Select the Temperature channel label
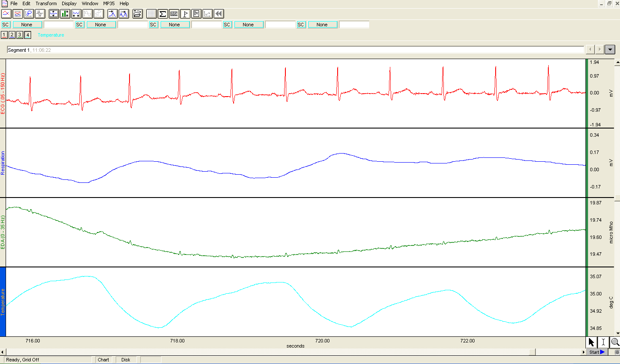Screen dimensions: 620x364 (x=3, y=302)
